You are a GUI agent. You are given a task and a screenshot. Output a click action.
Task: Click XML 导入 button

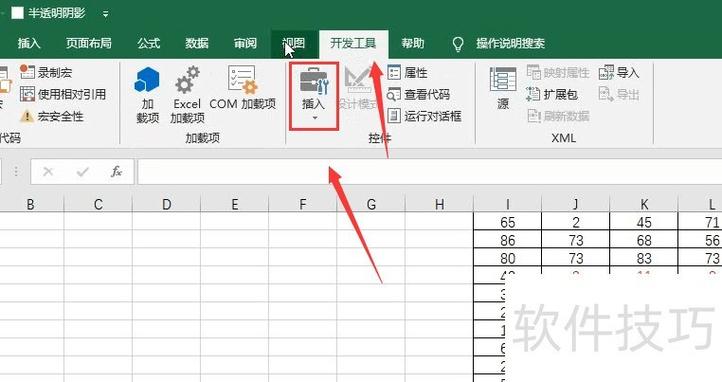tap(619, 72)
